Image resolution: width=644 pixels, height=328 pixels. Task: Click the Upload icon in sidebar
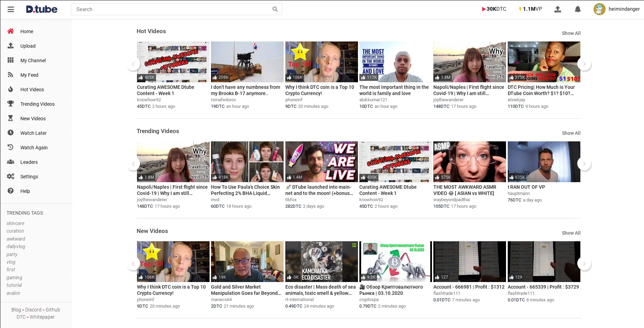11,46
